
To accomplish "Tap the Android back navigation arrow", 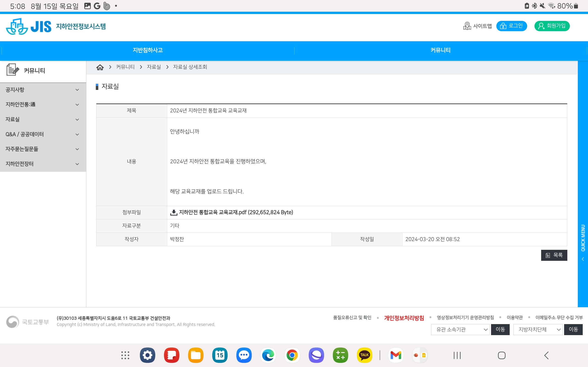I will point(546,355).
